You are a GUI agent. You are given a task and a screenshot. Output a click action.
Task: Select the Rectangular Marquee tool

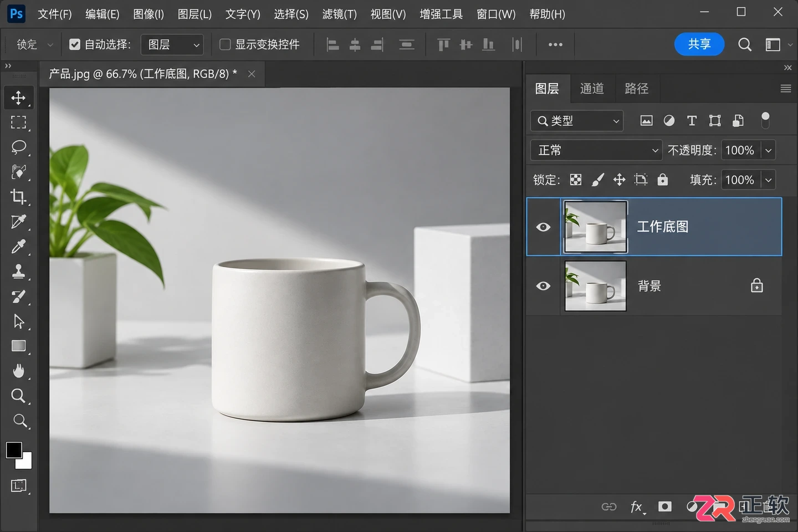click(18, 122)
